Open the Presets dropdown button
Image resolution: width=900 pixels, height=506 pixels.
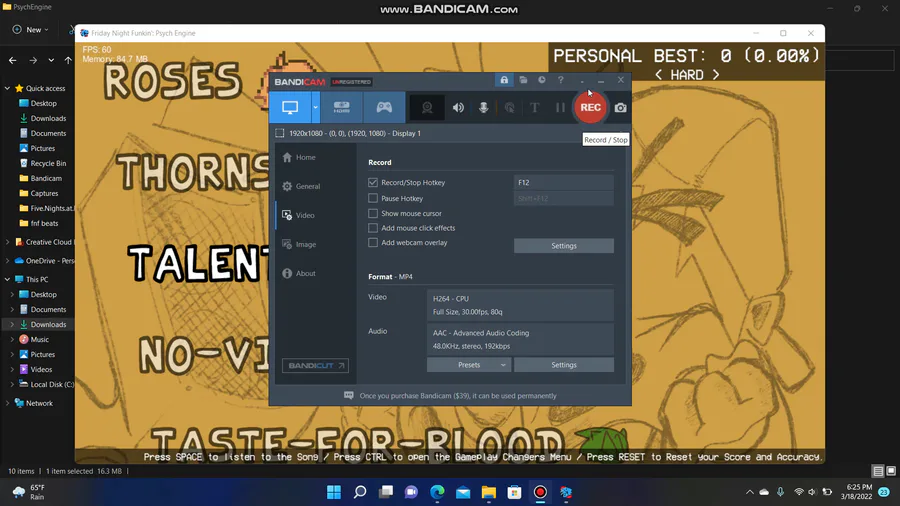pos(469,365)
